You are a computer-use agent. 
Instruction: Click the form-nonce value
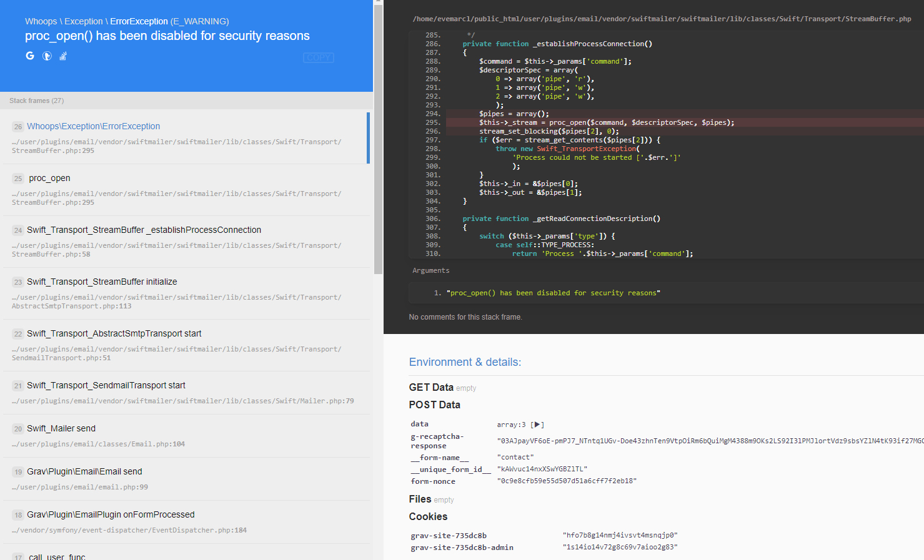tap(567, 481)
